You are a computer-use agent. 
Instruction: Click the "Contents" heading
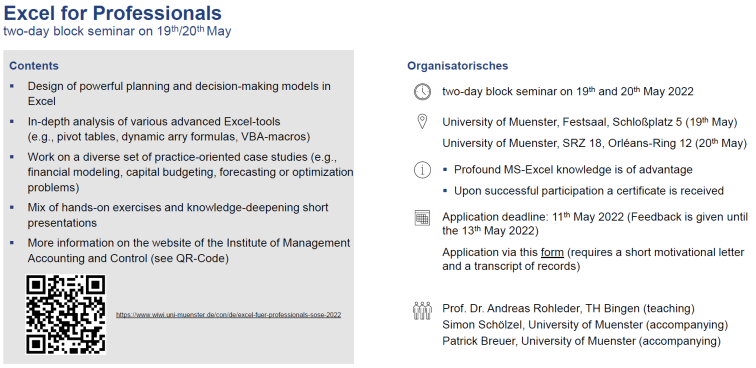click(34, 66)
